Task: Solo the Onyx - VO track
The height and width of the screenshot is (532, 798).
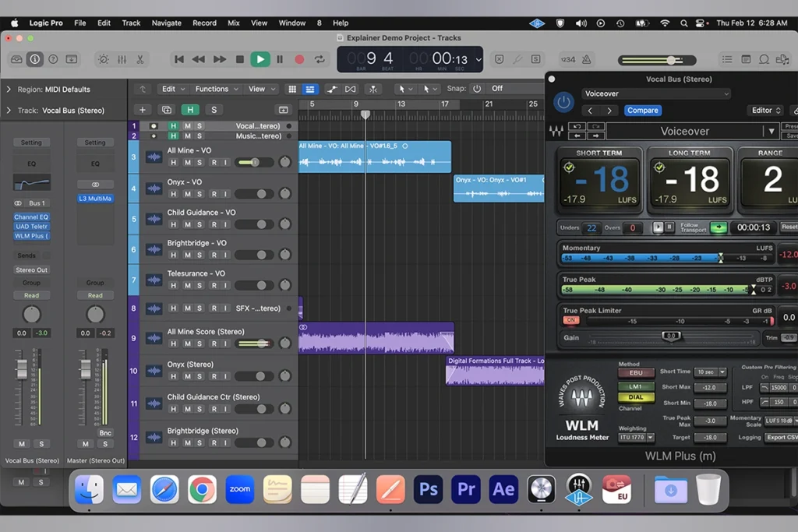Action: coord(199,194)
